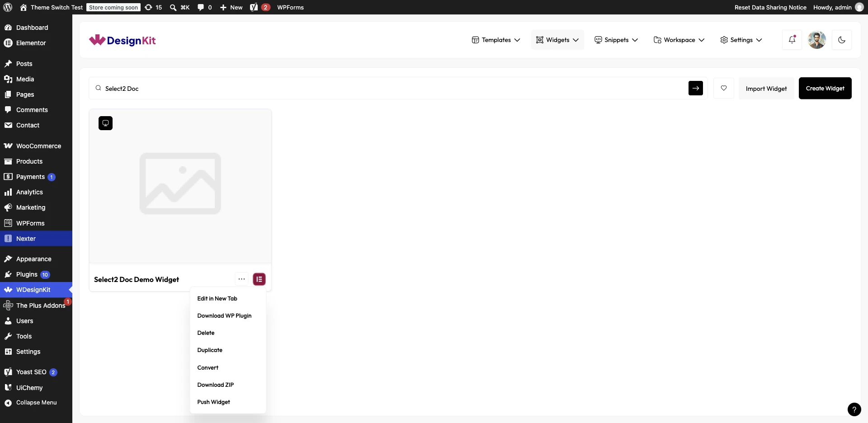Open Elementor in sidebar
Viewport: 868px width, 423px height.
pos(36,43)
